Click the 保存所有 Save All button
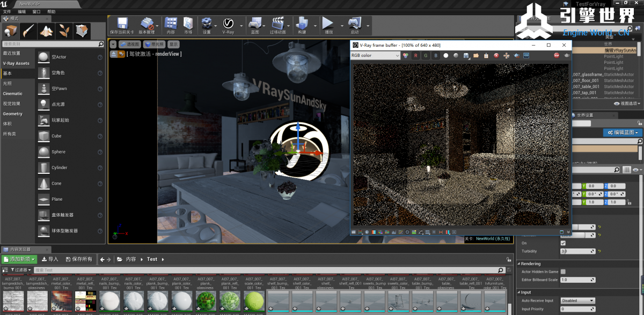644x315 pixels. coord(79,259)
